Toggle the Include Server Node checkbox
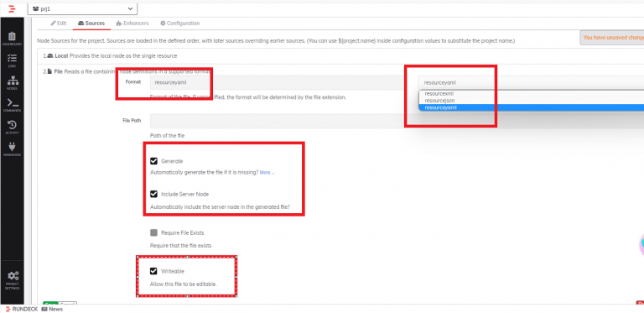This screenshot has height=313, width=644. click(154, 194)
